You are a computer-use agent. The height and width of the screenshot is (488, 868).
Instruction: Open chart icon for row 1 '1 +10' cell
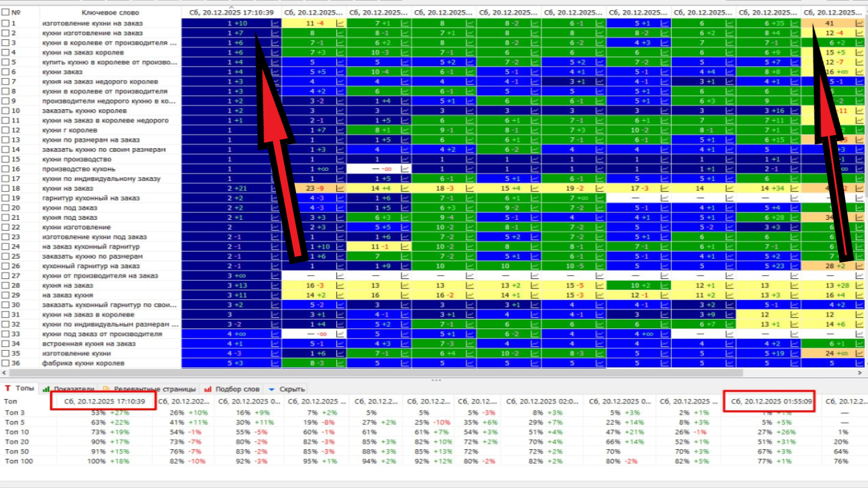275,23
